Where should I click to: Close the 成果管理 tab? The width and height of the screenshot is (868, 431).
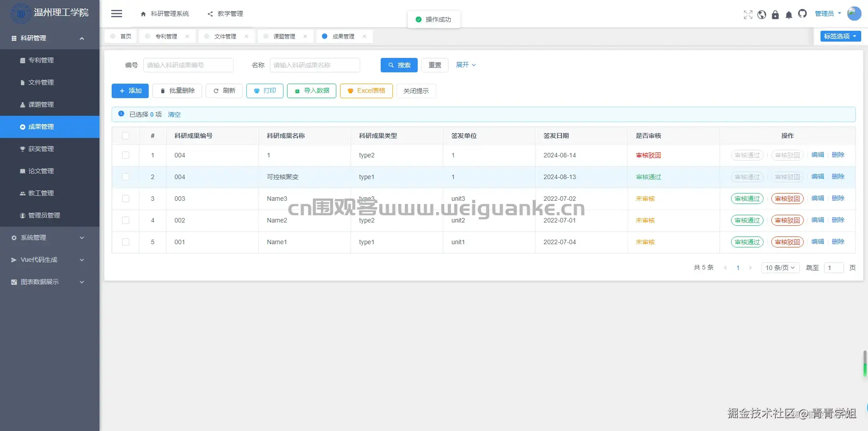(364, 36)
